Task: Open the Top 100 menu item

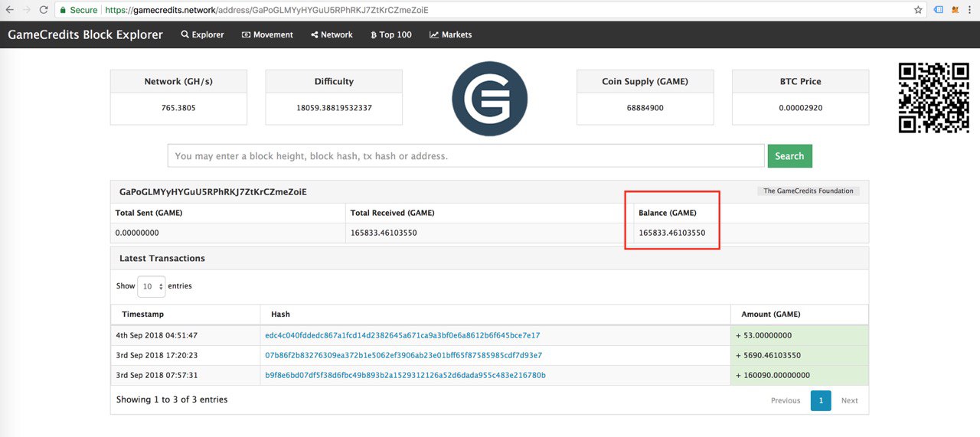Action: tap(390, 34)
